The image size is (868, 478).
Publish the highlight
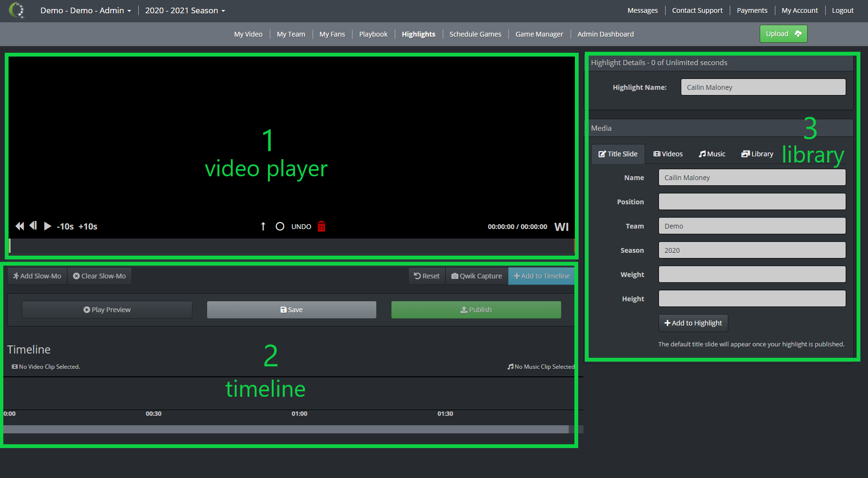click(x=476, y=309)
